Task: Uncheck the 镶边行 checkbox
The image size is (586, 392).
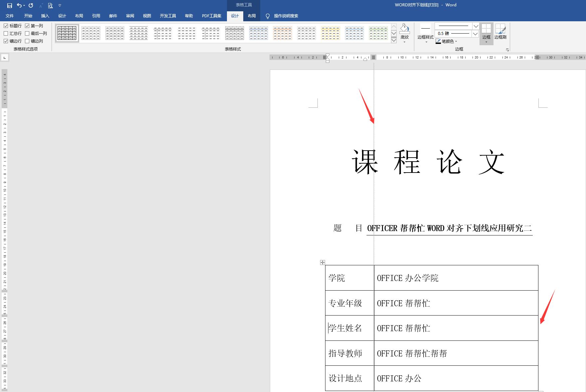Action: pos(6,41)
